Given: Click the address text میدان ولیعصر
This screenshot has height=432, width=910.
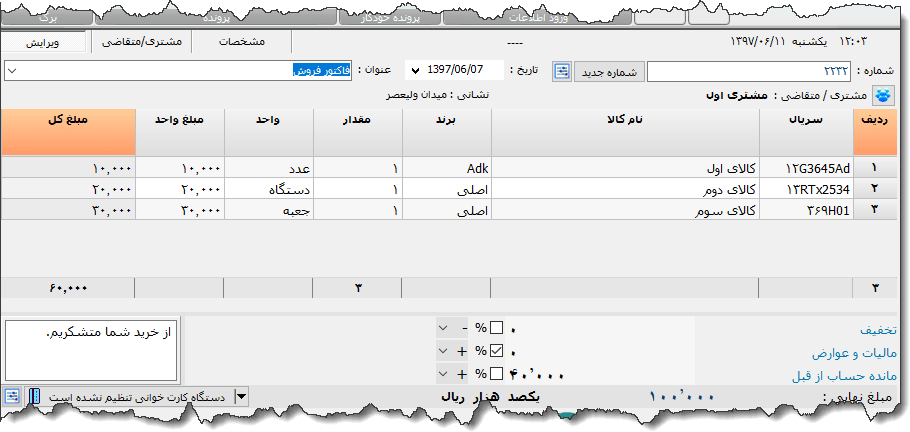Looking at the screenshot, I should click(418, 95).
